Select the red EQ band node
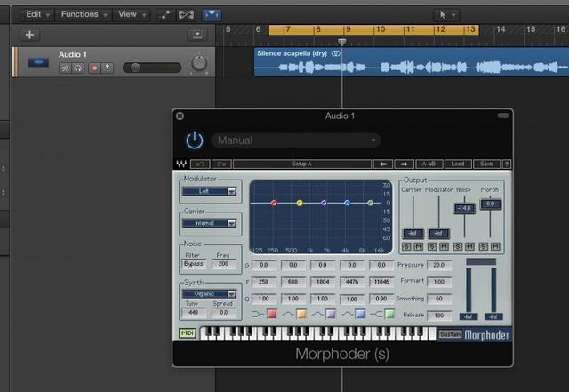This screenshot has height=392, width=569. 274,203
